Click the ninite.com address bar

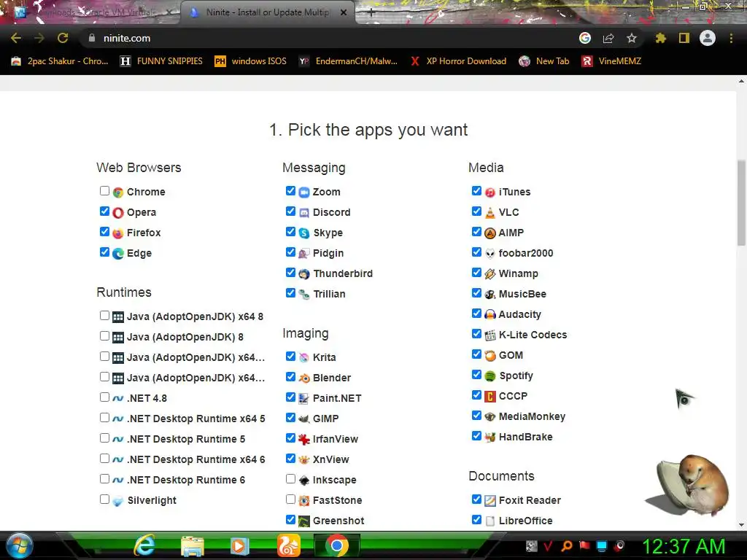(329, 38)
